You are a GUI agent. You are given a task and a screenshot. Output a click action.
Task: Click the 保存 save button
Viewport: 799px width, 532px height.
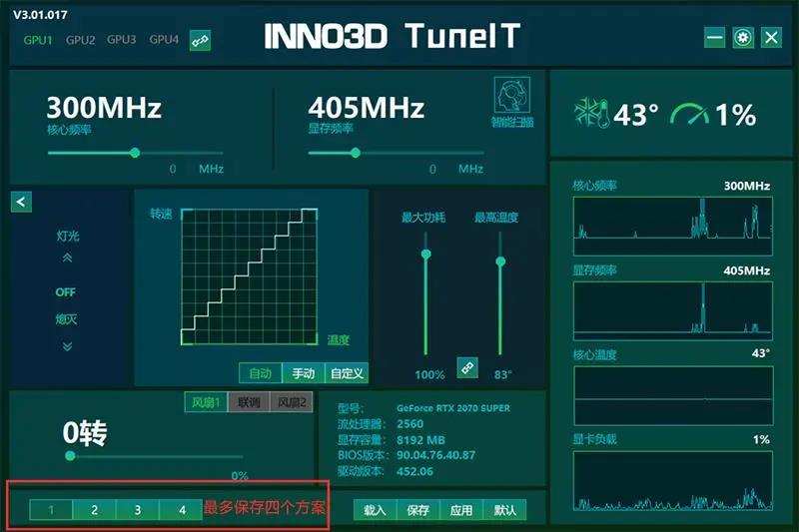coord(417,510)
